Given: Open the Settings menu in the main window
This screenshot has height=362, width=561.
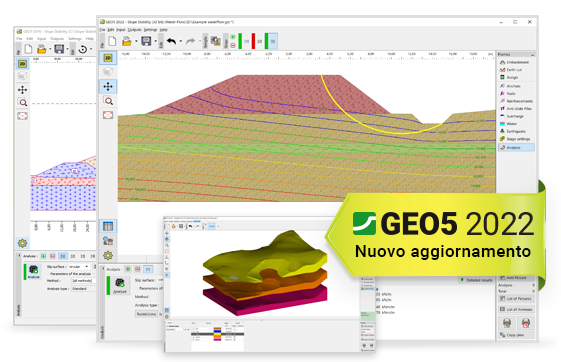Looking at the screenshot, I should tap(150, 30).
